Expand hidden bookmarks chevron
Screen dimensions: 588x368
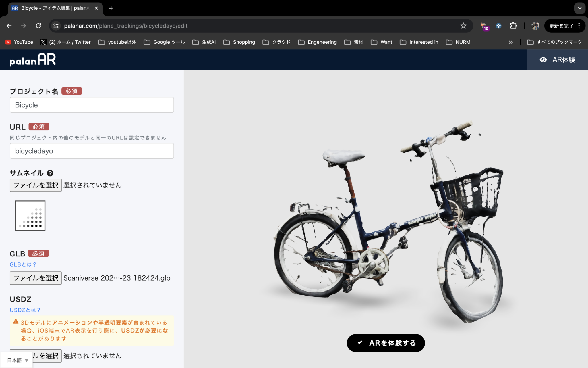510,42
